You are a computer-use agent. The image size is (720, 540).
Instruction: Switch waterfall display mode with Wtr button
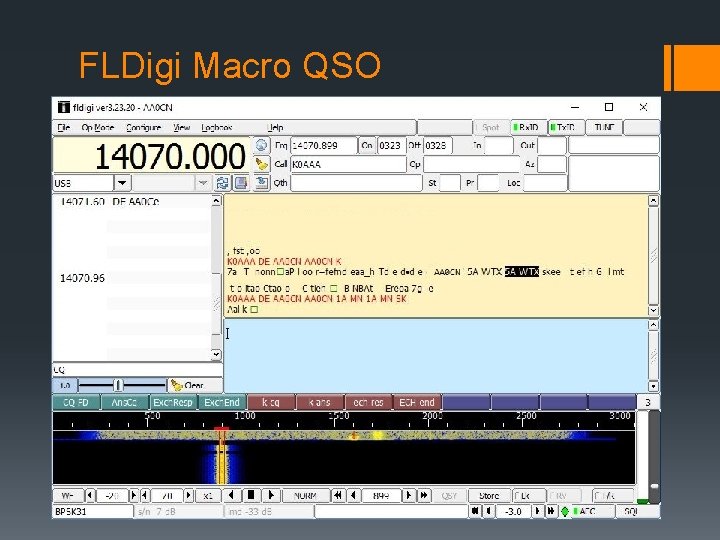tap(68, 495)
